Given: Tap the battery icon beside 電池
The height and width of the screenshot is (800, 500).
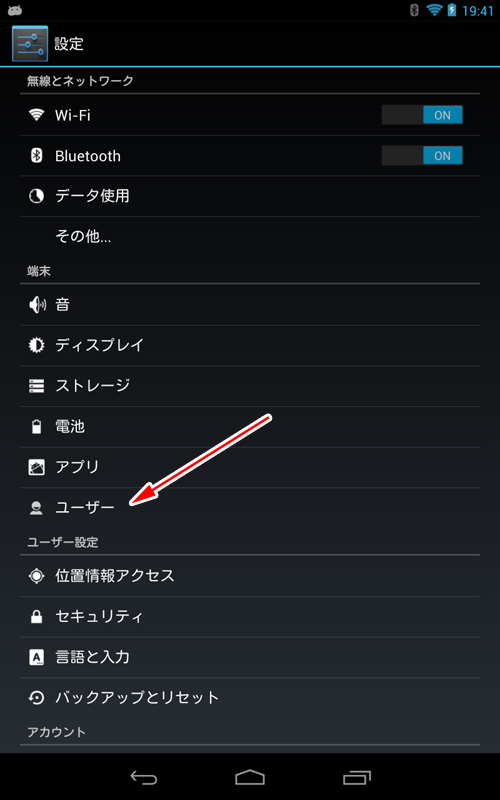Looking at the screenshot, I should pyautogui.click(x=36, y=427).
